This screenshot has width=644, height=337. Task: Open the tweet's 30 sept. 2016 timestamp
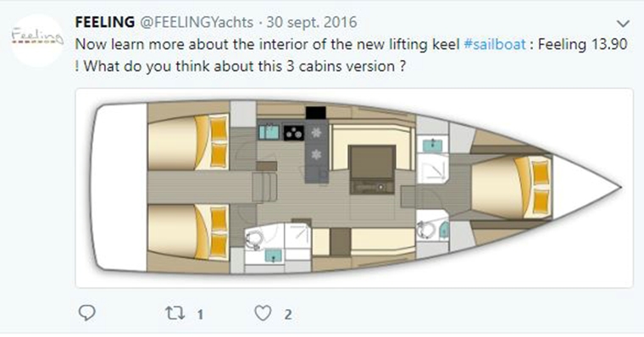click(312, 22)
